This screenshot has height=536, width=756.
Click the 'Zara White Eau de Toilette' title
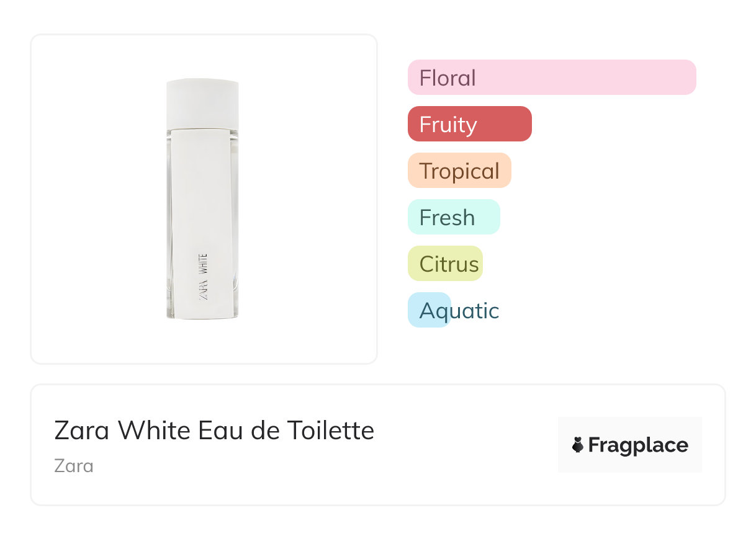[x=214, y=430]
